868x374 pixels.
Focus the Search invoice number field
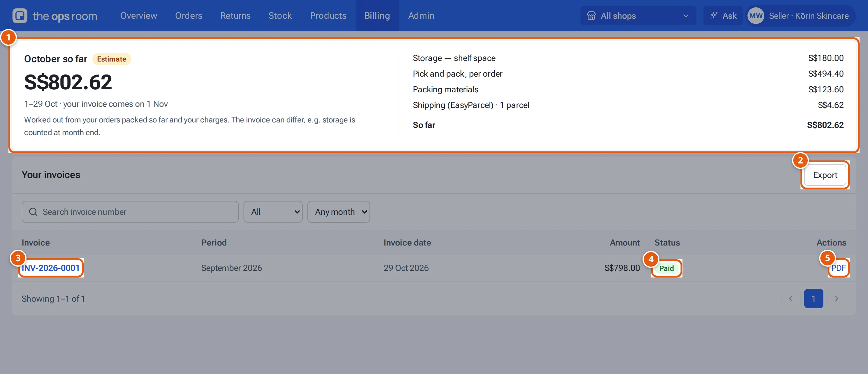click(130, 212)
